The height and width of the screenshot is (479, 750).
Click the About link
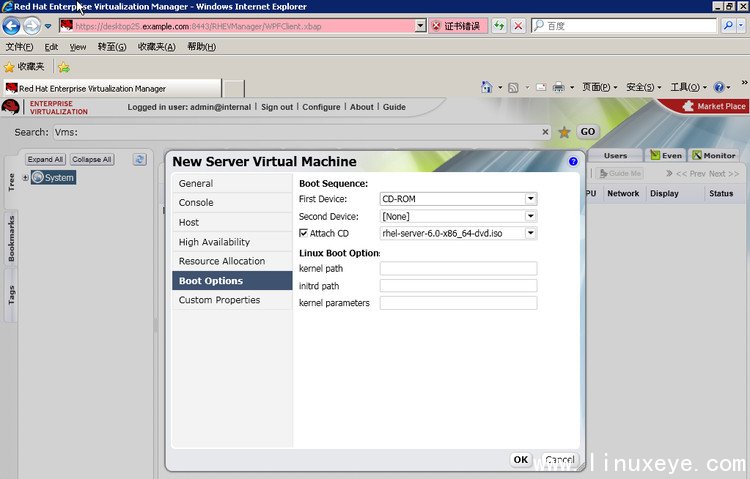click(x=362, y=107)
